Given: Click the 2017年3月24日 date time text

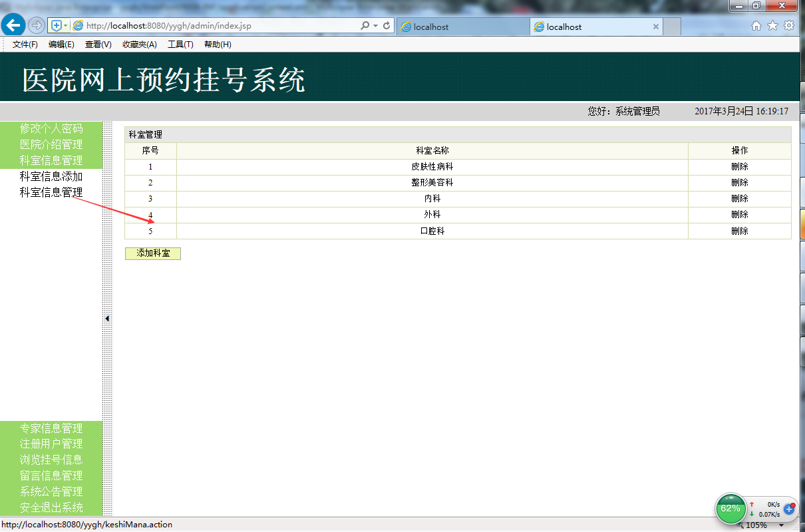Looking at the screenshot, I should (x=741, y=111).
